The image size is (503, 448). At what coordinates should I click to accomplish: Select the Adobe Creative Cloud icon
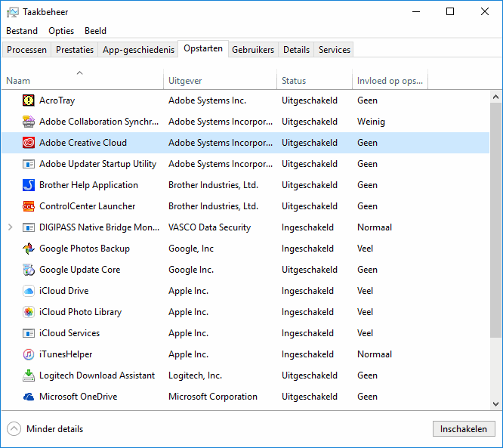(x=29, y=143)
